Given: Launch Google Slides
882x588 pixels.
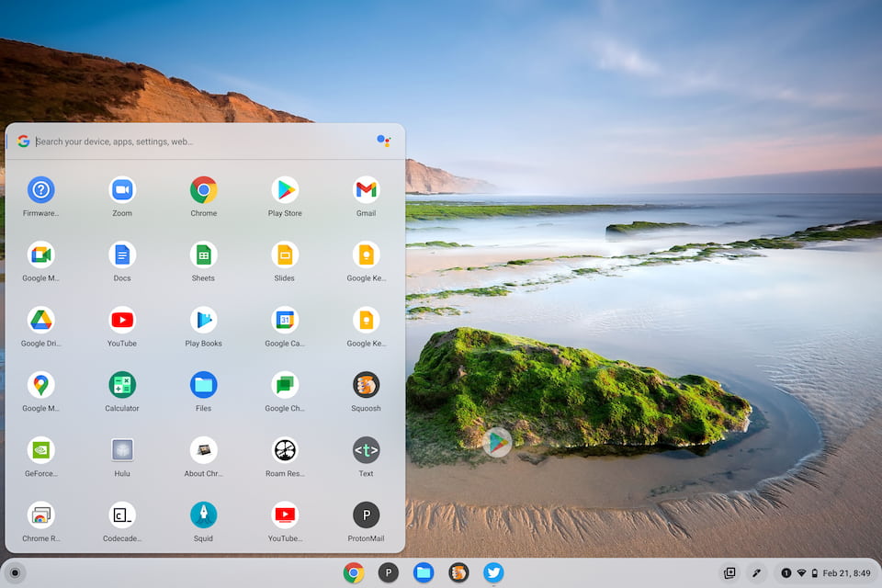Looking at the screenshot, I should pyautogui.click(x=285, y=254).
